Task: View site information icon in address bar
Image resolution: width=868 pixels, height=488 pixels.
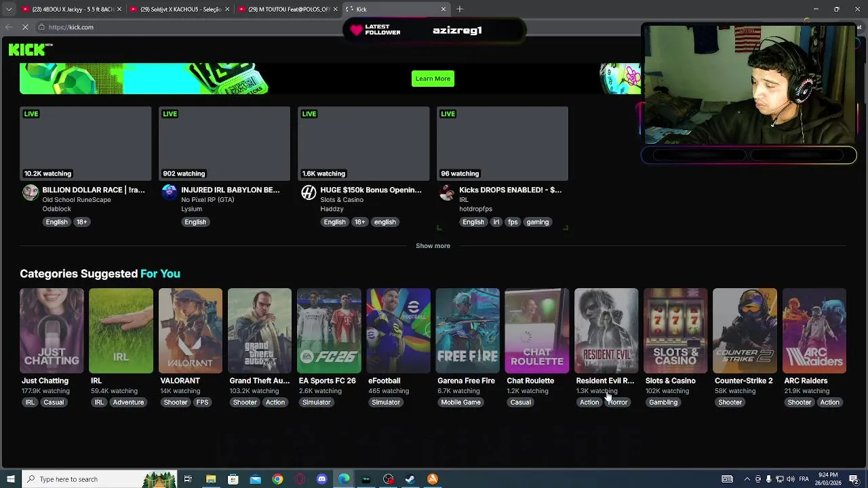Action: point(41,27)
